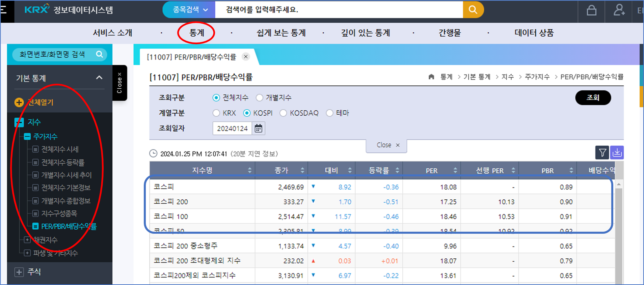The width and height of the screenshot is (644, 285).
Task: Open the lock icon in header
Action: click(x=591, y=10)
